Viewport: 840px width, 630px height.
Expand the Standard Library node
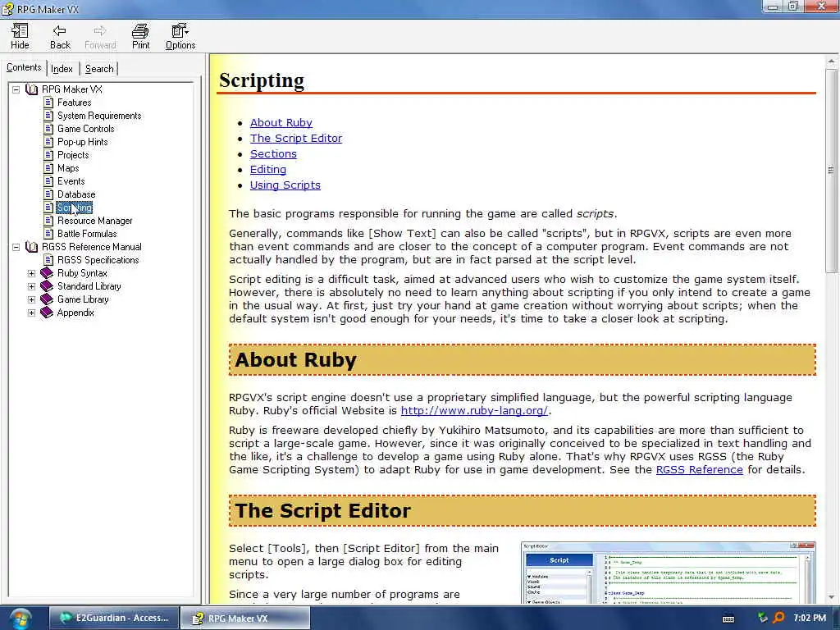pyautogui.click(x=32, y=286)
